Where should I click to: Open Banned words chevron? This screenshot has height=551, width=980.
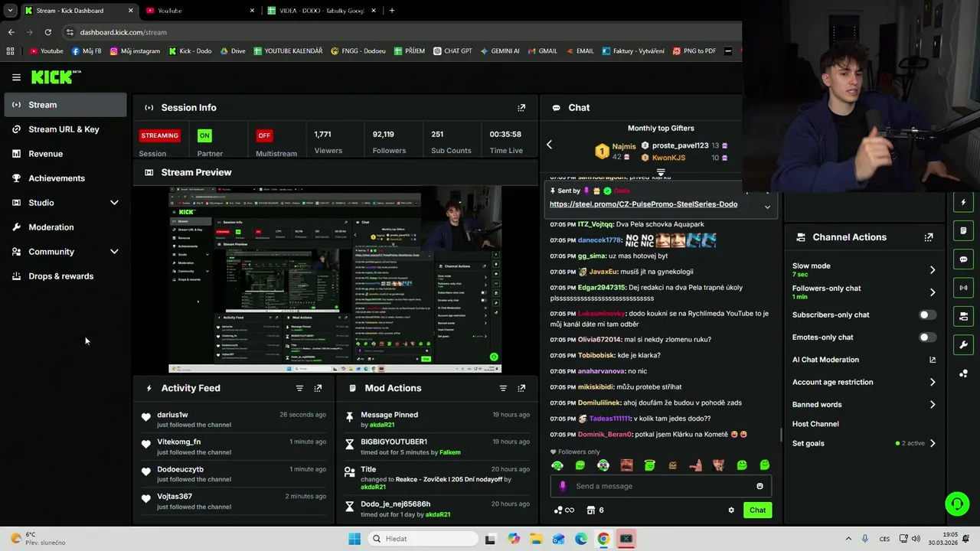(x=933, y=405)
